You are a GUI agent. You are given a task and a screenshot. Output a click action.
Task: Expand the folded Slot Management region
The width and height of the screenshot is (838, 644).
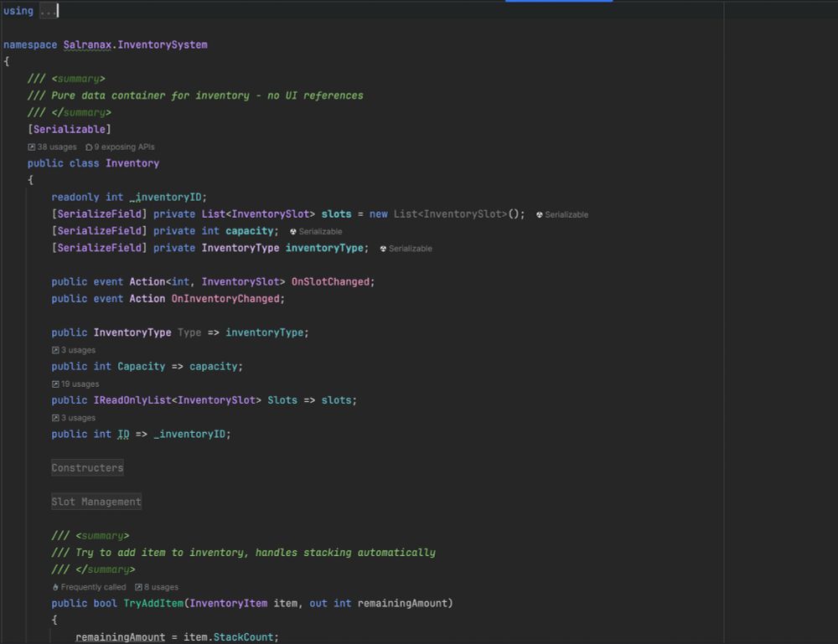point(96,502)
